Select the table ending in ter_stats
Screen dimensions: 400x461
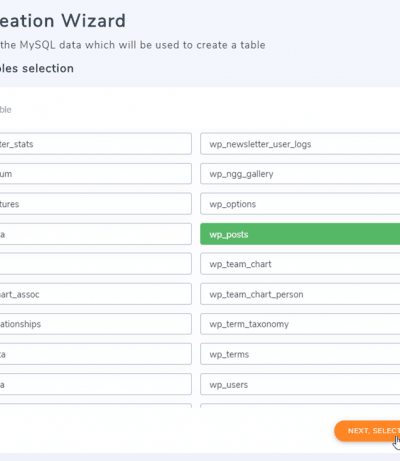coord(96,144)
